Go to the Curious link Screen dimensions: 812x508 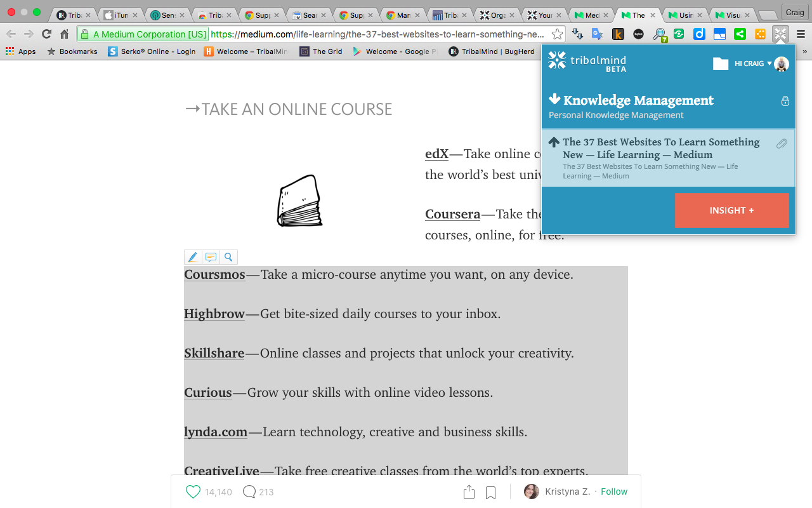tap(208, 392)
